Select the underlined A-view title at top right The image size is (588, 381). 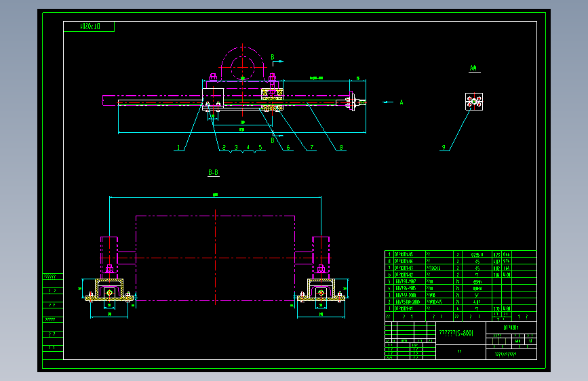(x=474, y=68)
